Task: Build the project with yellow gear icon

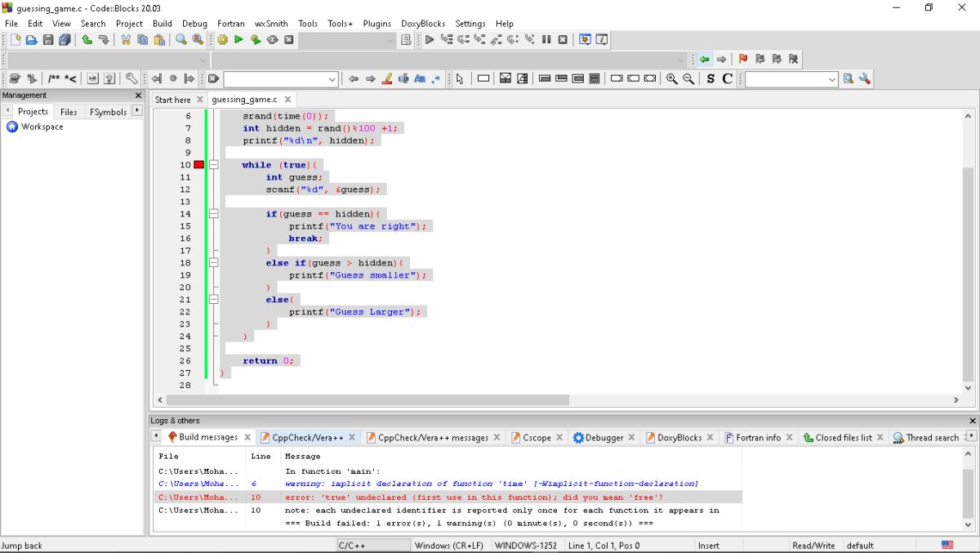Action: tap(223, 40)
